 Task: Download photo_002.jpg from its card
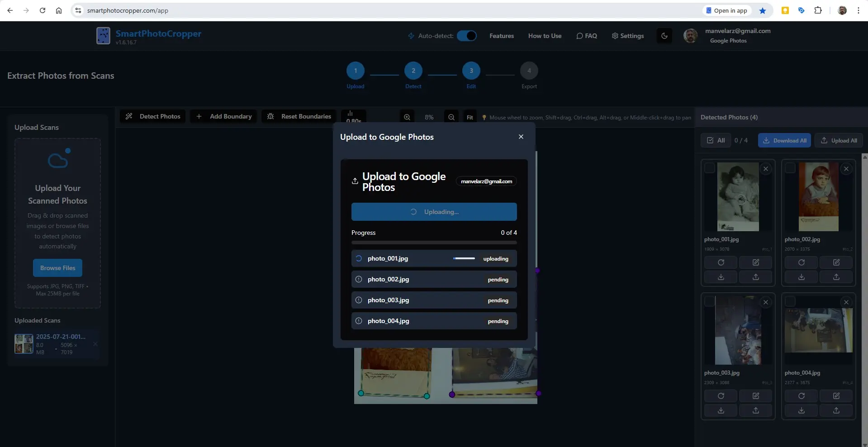click(802, 277)
